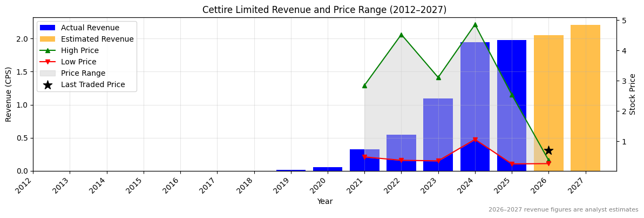The image size is (644, 218).
Task: Click the 'Estimated Revenue' legend label
Action: [97, 39]
